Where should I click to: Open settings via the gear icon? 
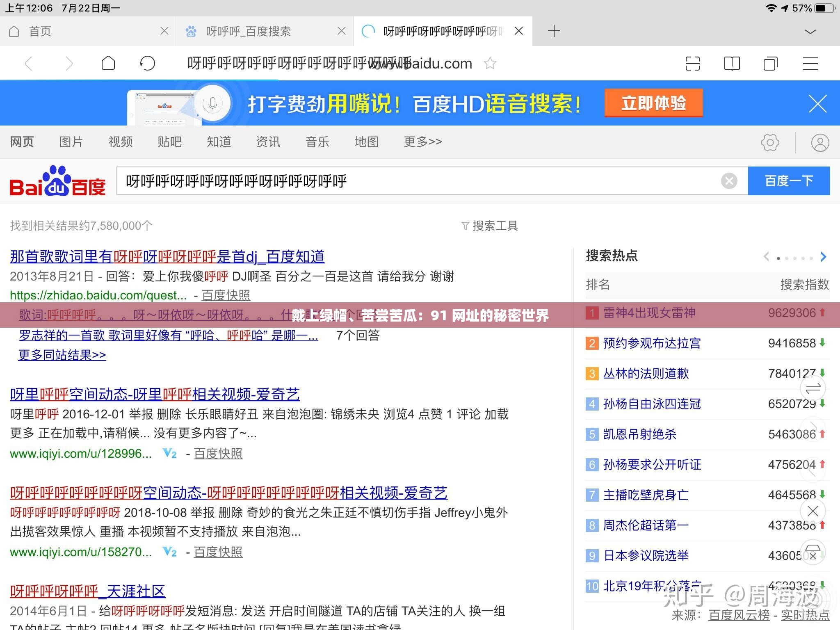point(770,142)
